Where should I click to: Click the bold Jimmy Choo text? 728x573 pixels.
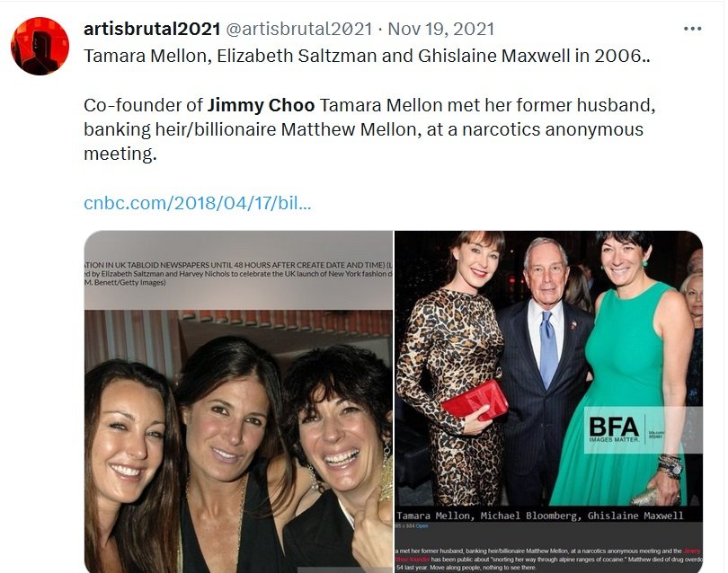261,105
